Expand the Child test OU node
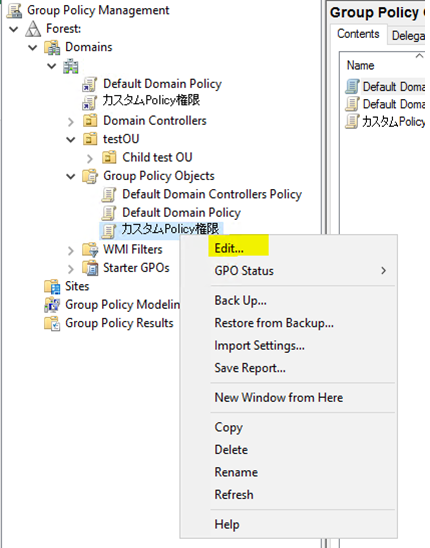Viewport: 430px width, 548px height. coord(90,159)
